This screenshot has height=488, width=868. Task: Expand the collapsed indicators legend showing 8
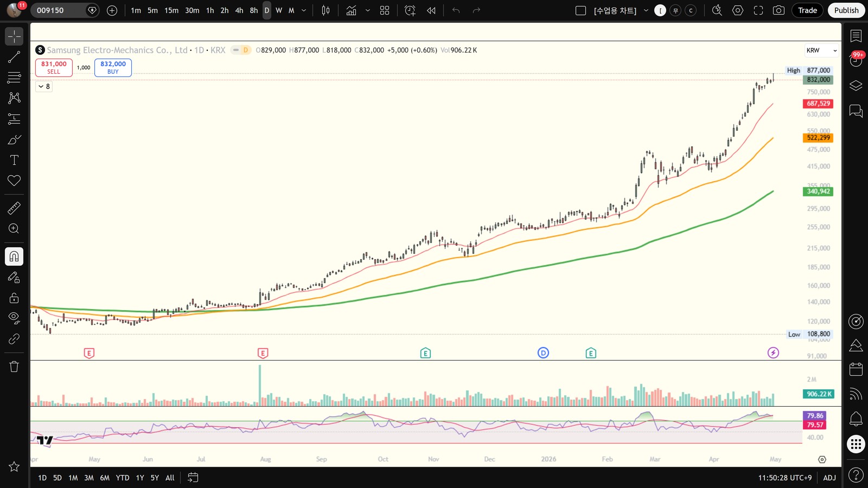(44, 86)
